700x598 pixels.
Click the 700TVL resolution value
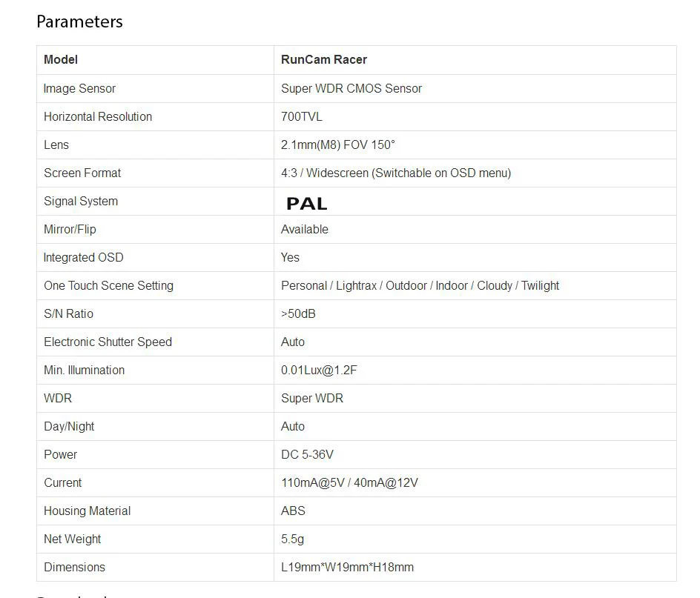pos(301,116)
